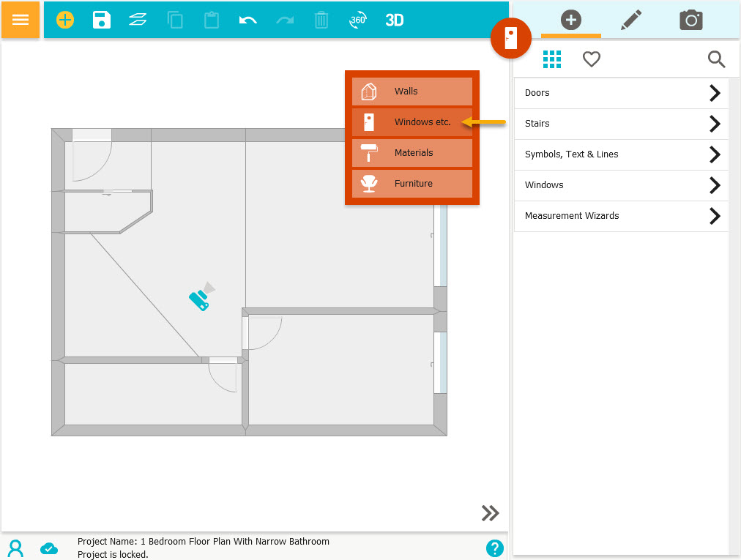
Task: Click the user profile icon
Action: click(x=15, y=548)
